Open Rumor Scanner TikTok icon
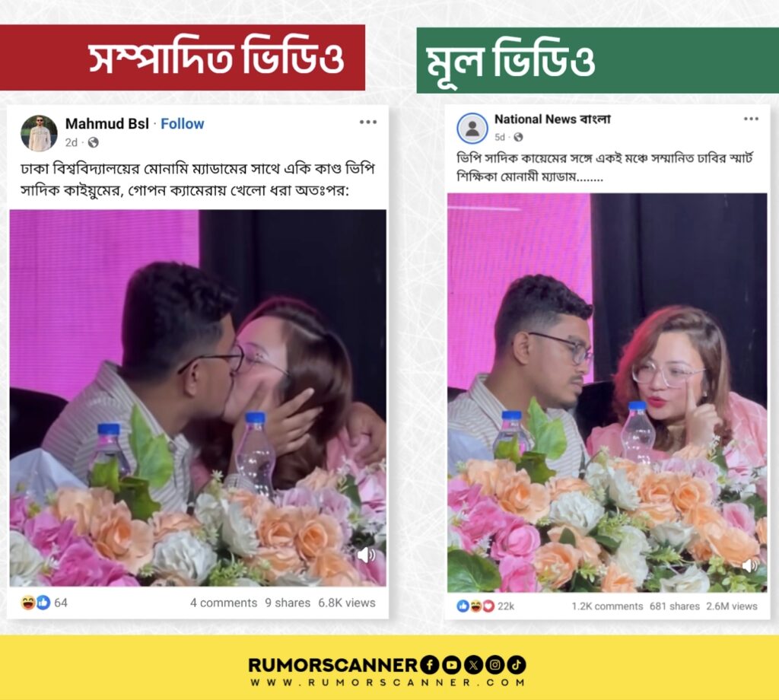The width and height of the screenshot is (779, 700). (x=517, y=665)
